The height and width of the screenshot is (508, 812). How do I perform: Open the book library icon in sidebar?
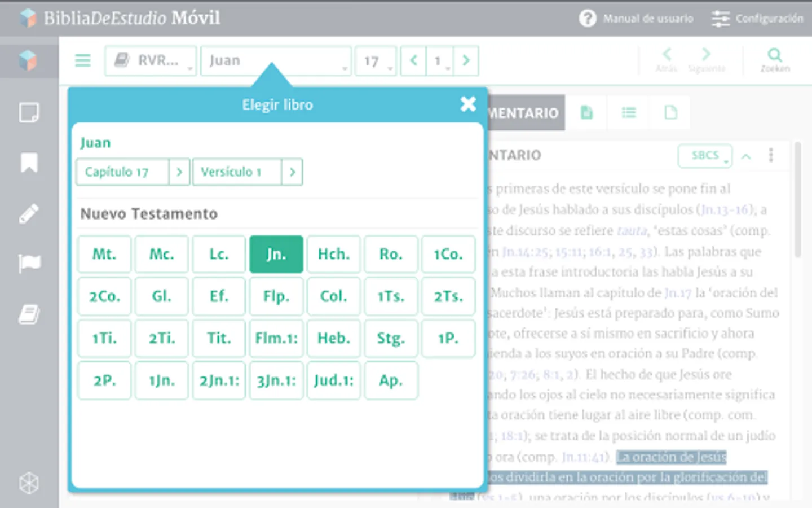29,314
